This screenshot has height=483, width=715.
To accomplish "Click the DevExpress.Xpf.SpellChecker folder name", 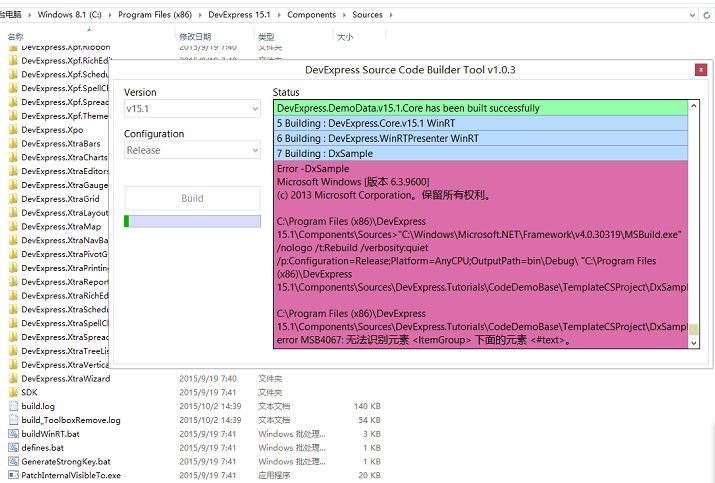I will click(65, 88).
